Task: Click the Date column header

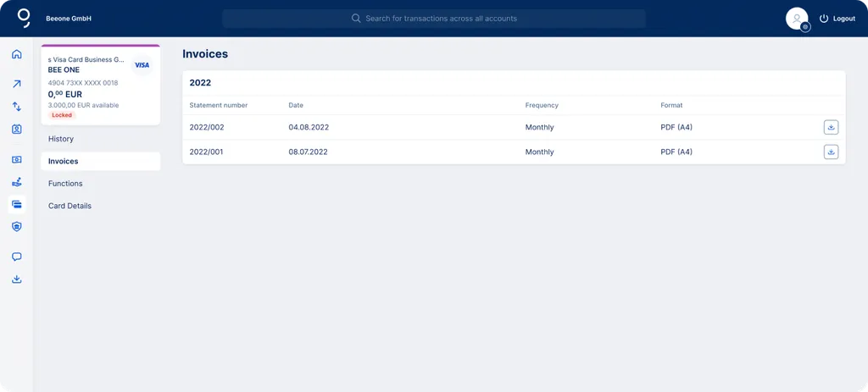Action: [296, 105]
